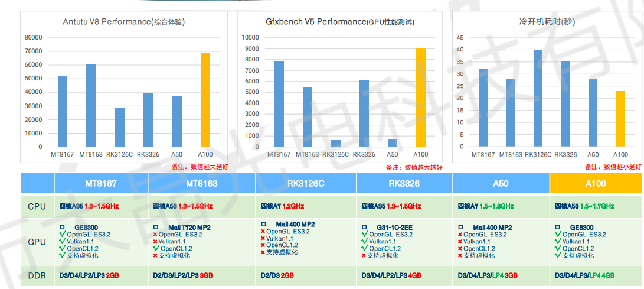Click the OpenGL ES3.2 checkmark under RK3326
The width and height of the screenshot is (644, 289).
(x=365, y=234)
